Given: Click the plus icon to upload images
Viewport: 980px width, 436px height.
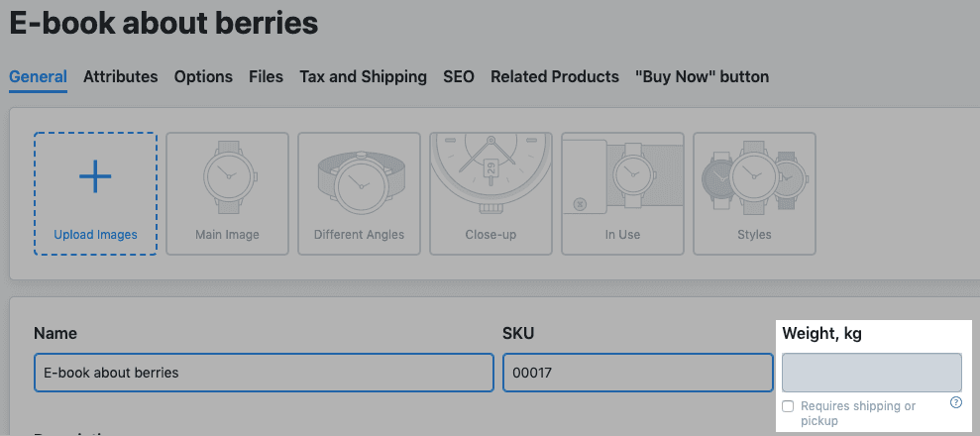Looking at the screenshot, I should pyautogui.click(x=95, y=178).
